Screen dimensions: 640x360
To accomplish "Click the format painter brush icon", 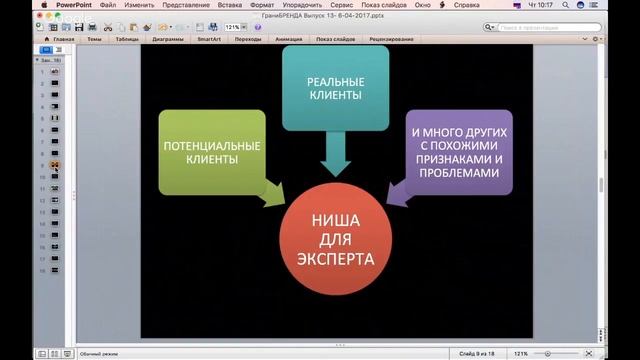I will [x=147, y=27].
